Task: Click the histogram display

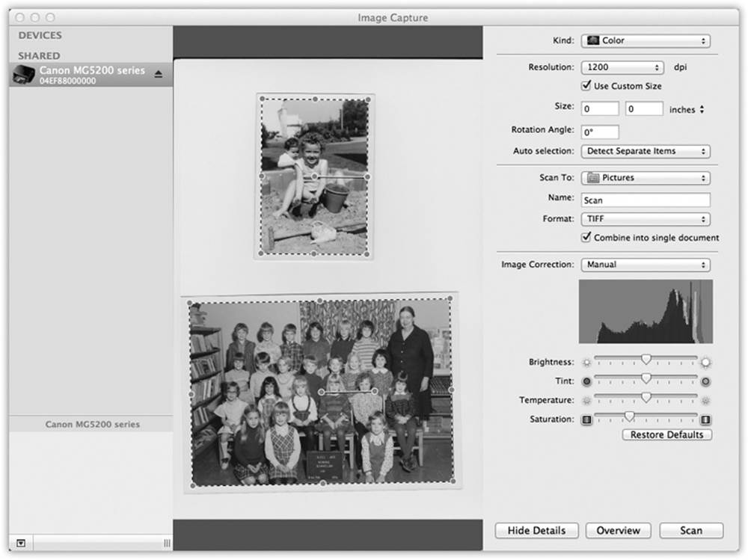Action: click(646, 312)
